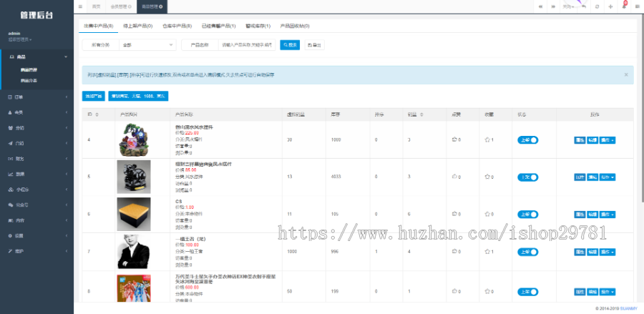Click the blue 搜索 search button
This screenshot has width=644, height=314.
(290, 45)
